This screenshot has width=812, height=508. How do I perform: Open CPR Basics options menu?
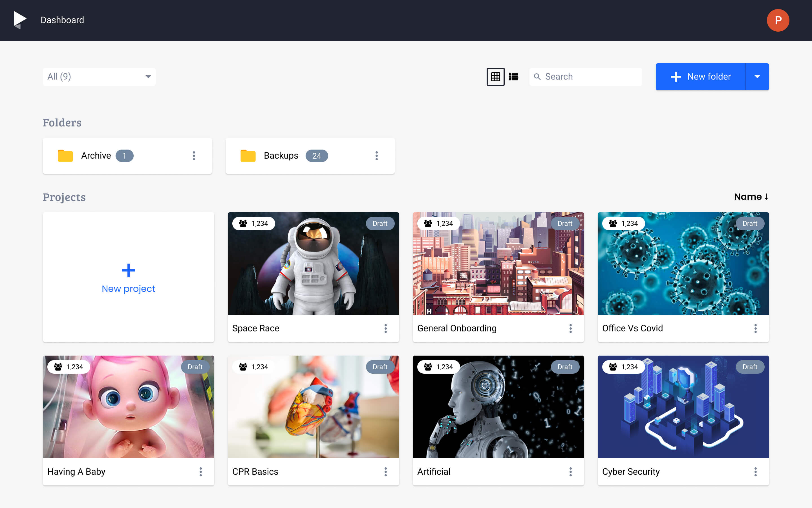coord(385,472)
